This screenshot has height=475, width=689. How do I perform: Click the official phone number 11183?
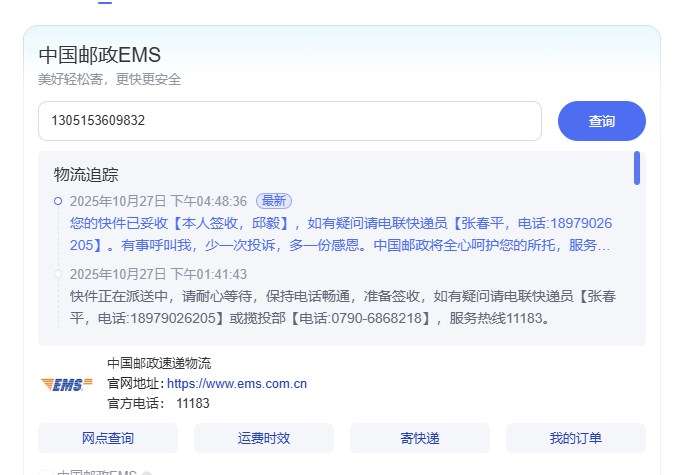(x=193, y=403)
